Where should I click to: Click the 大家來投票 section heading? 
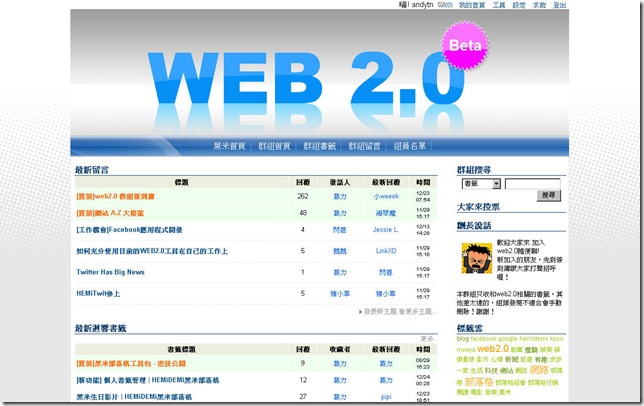pyautogui.click(x=478, y=207)
